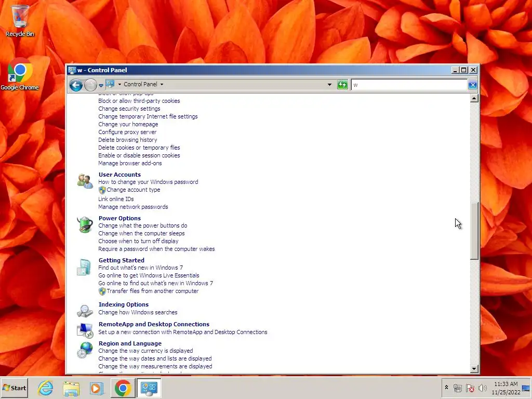
Task: Launch Internet Explorer from the taskbar
Action: point(46,388)
